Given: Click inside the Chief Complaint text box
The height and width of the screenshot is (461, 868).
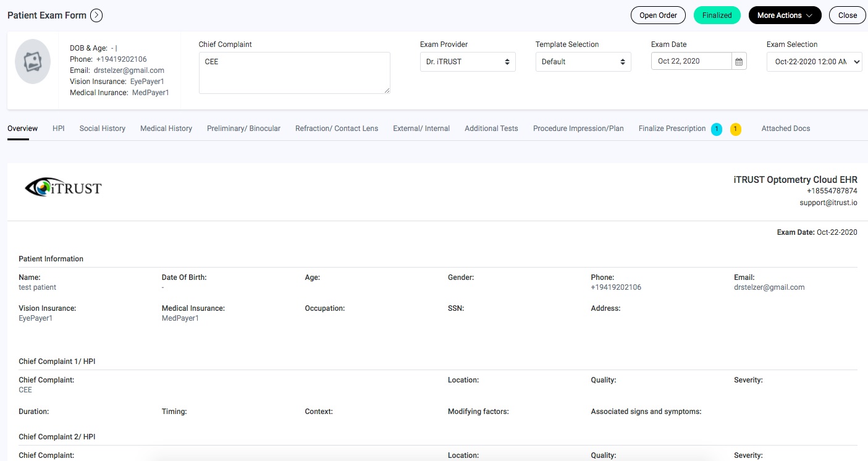Looking at the screenshot, I should click(294, 73).
